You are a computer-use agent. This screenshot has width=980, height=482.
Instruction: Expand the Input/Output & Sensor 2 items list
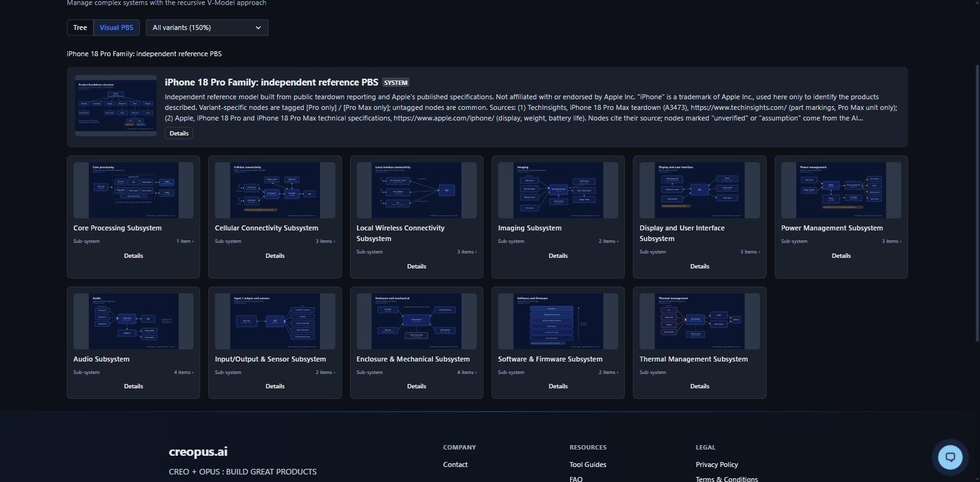point(325,372)
